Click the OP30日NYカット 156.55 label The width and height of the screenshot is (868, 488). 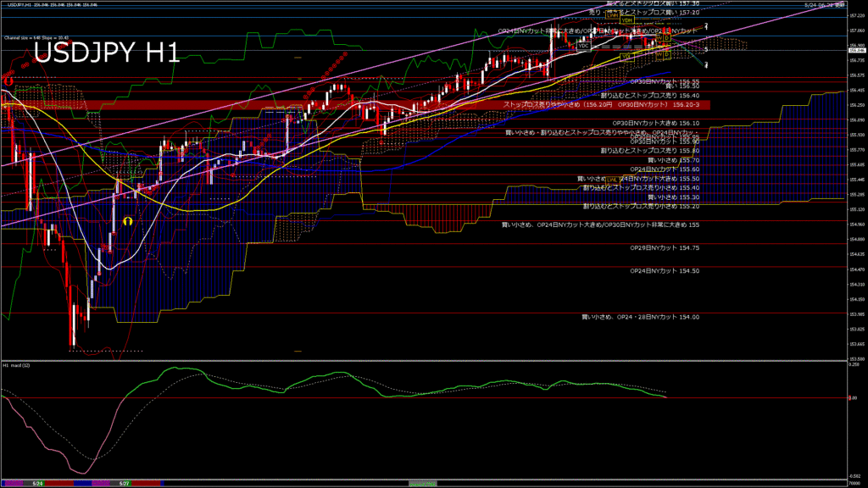pos(665,81)
